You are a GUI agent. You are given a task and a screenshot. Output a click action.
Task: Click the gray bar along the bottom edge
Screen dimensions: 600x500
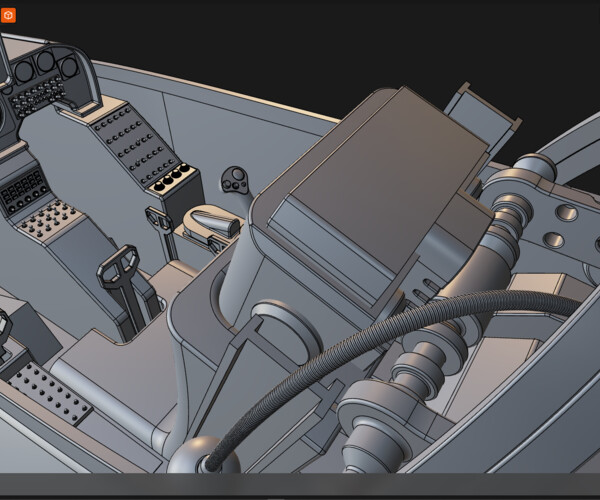(300, 485)
